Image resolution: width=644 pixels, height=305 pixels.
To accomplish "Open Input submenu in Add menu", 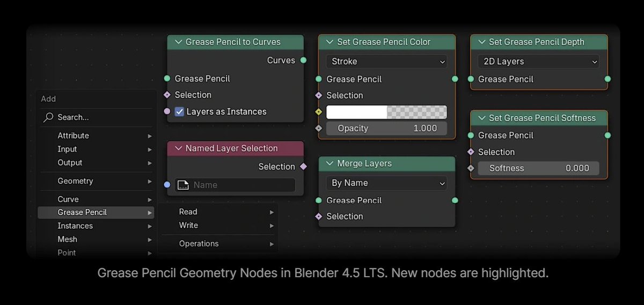I will 96,149.
